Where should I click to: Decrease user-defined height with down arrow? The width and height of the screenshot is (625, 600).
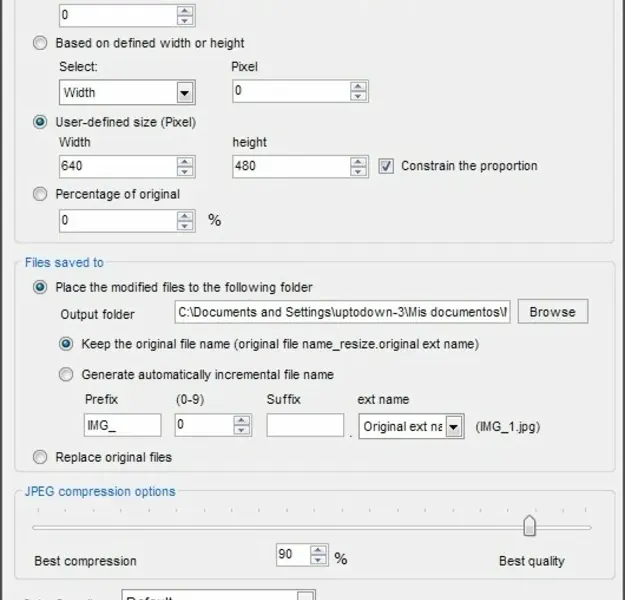point(358,172)
